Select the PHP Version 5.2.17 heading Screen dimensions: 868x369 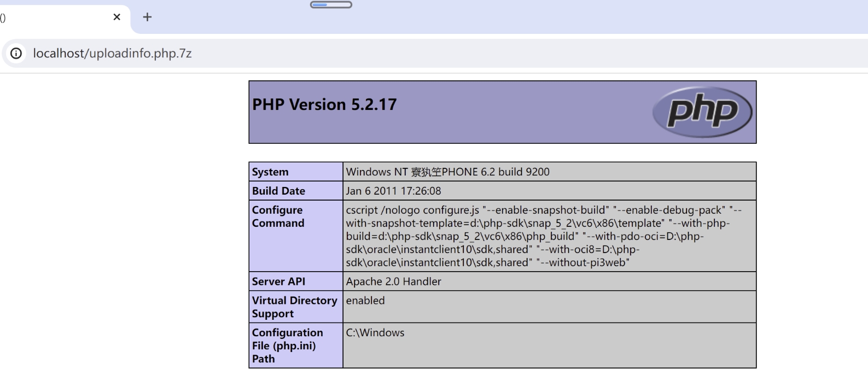click(x=324, y=104)
